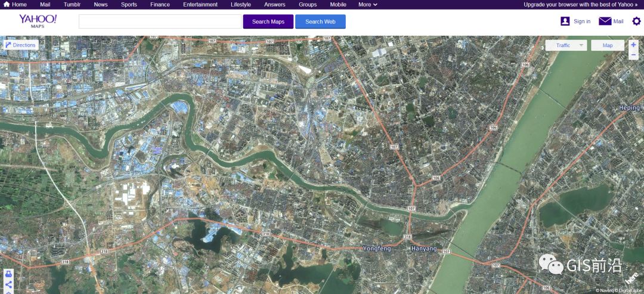
Task: Focus the map search input field
Action: tap(160, 21)
